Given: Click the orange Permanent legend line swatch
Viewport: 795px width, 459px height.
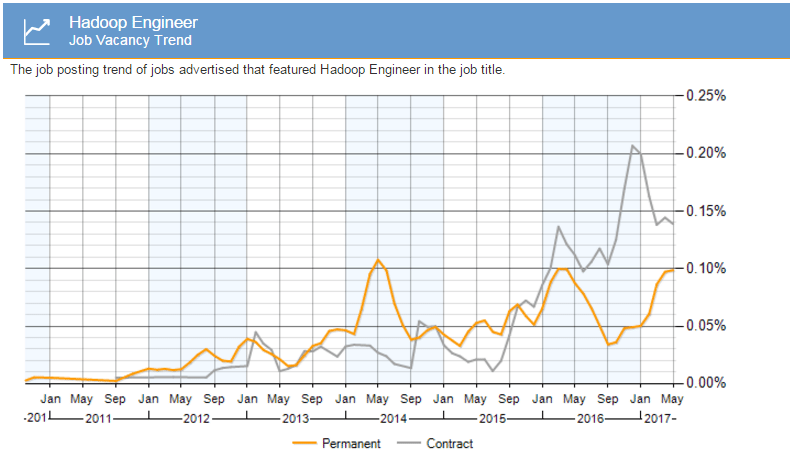Looking at the screenshot, I should click(305, 444).
